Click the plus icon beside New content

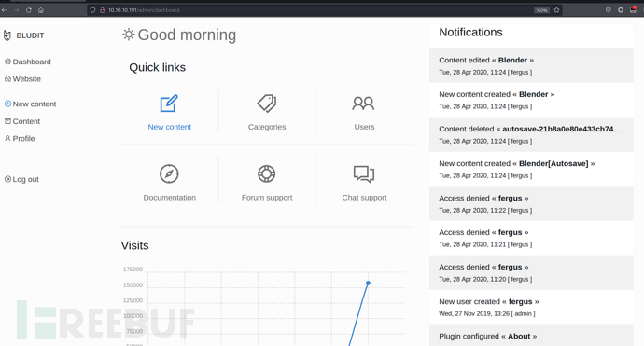(x=7, y=104)
